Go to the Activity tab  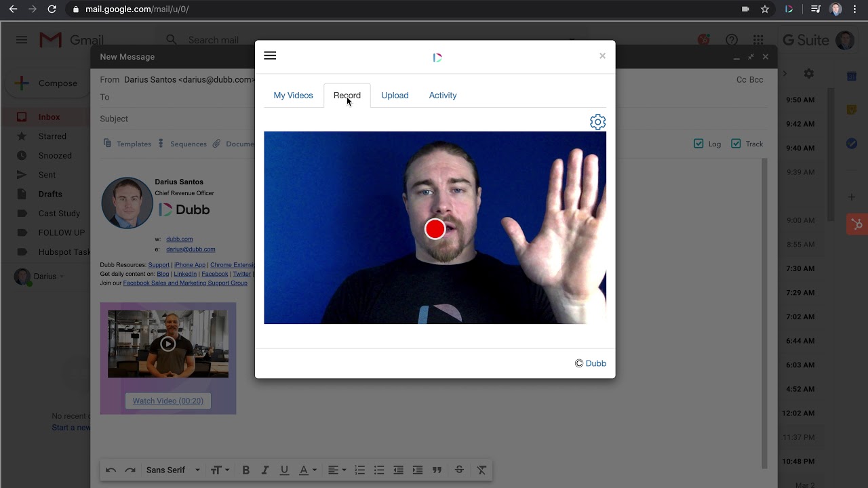pos(443,96)
